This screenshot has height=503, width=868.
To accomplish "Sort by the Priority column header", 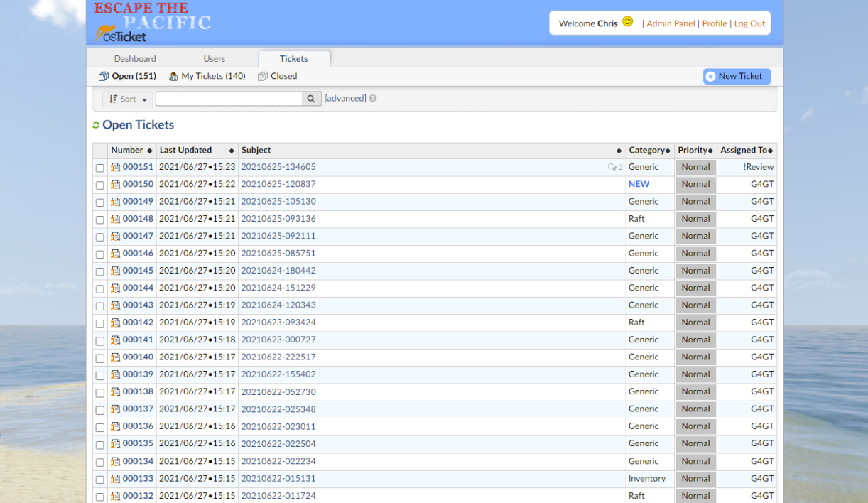I will pyautogui.click(x=695, y=151).
